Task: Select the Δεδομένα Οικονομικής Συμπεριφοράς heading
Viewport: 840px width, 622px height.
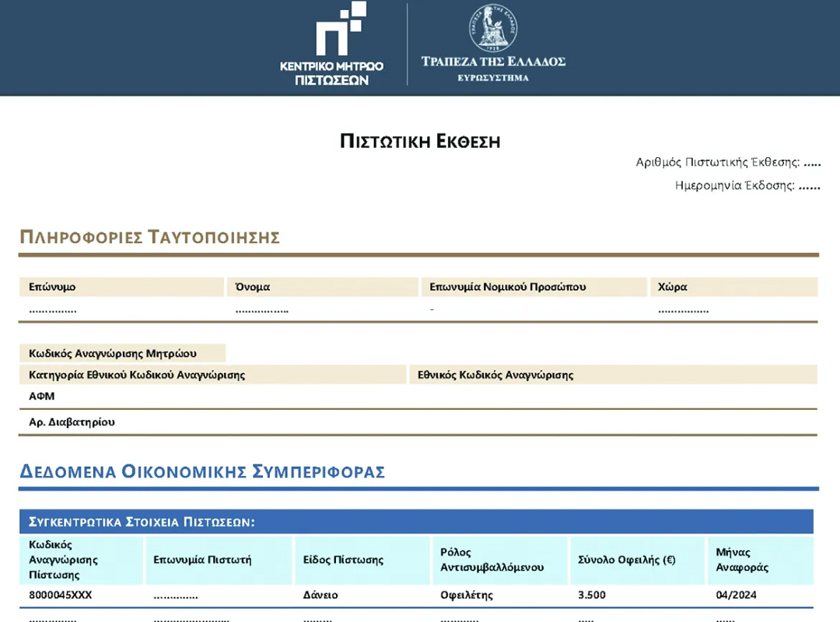Action: [x=202, y=471]
